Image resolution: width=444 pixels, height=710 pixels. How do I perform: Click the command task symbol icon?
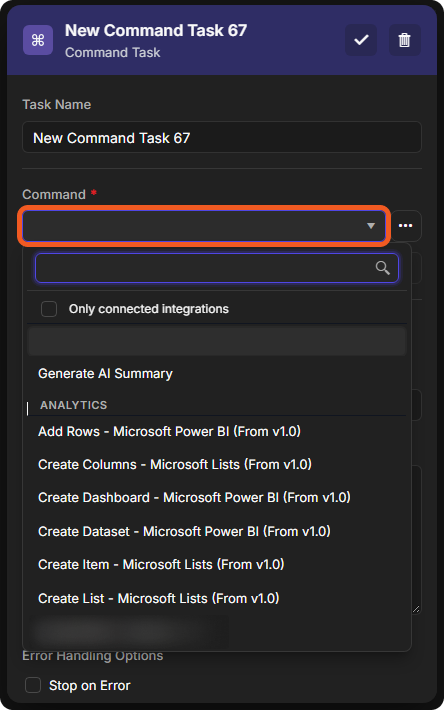coord(38,40)
